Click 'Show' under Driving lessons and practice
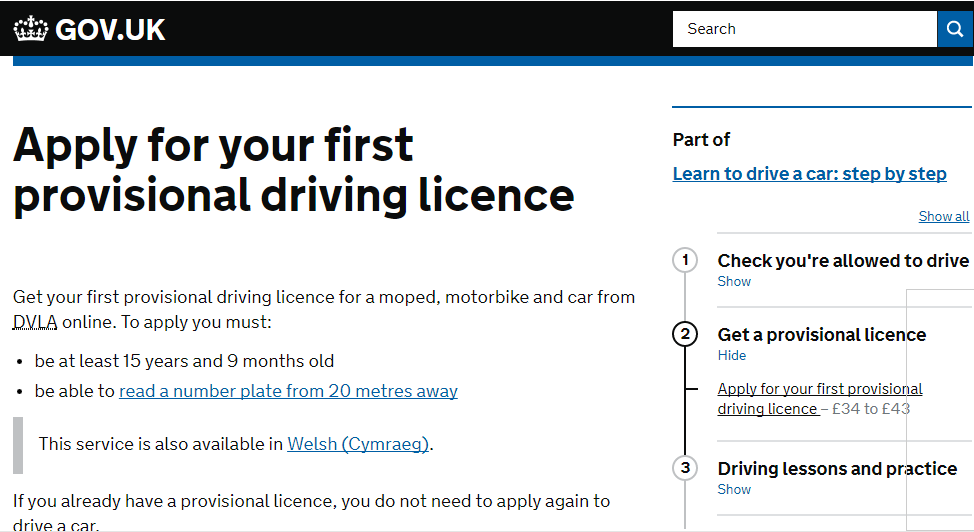Viewport: 974px width, 532px height. coord(734,490)
